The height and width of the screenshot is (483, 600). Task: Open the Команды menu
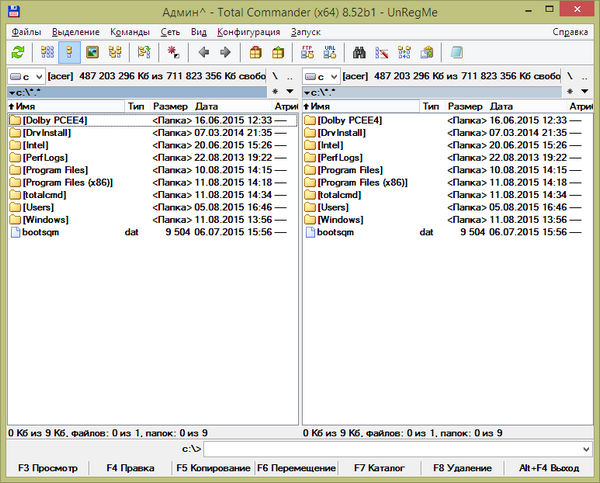(130, 32)
